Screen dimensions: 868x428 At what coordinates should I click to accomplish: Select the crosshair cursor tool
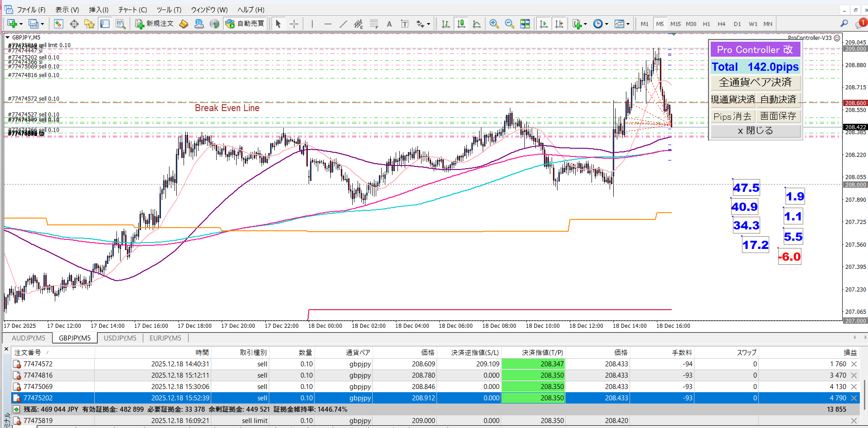294,24
